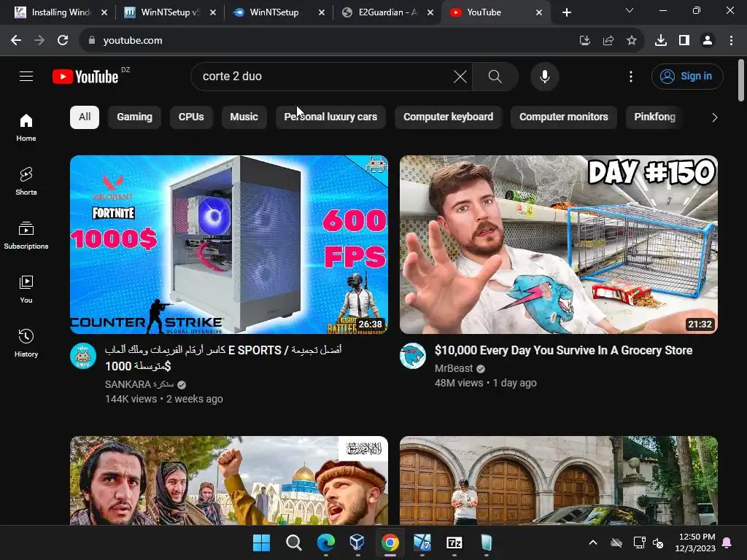Screen dimensions: 747x560
Task: Switch to the WinNTSetup v5 tab
Action: pos(169,12)
